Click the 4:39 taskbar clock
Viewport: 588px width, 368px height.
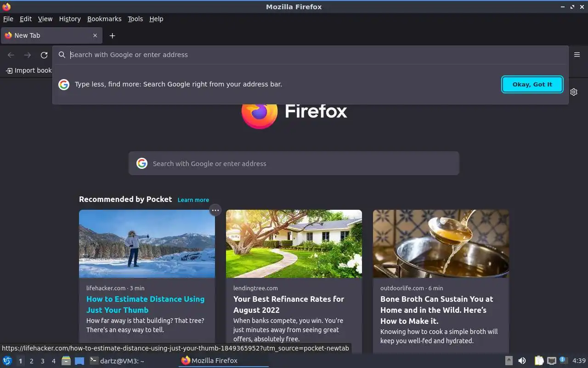pos(579,361)
